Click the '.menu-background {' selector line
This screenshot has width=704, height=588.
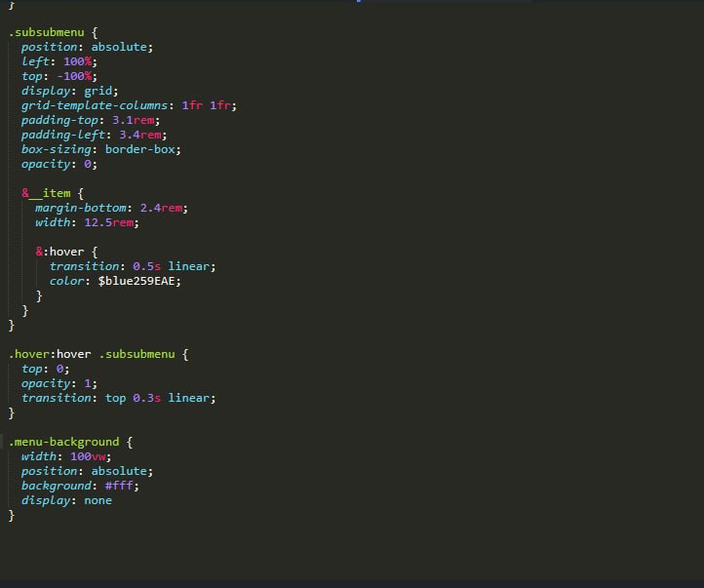[70, 442]
